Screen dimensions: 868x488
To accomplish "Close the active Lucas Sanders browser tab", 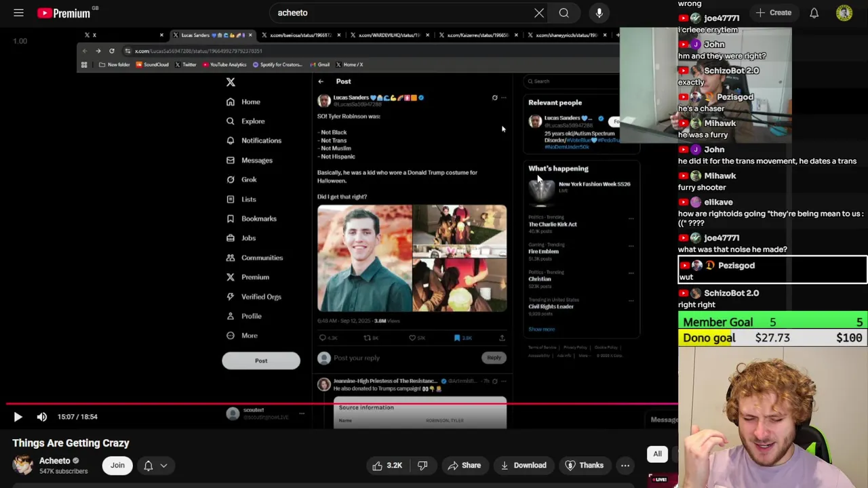I will [x=250, y=35].
